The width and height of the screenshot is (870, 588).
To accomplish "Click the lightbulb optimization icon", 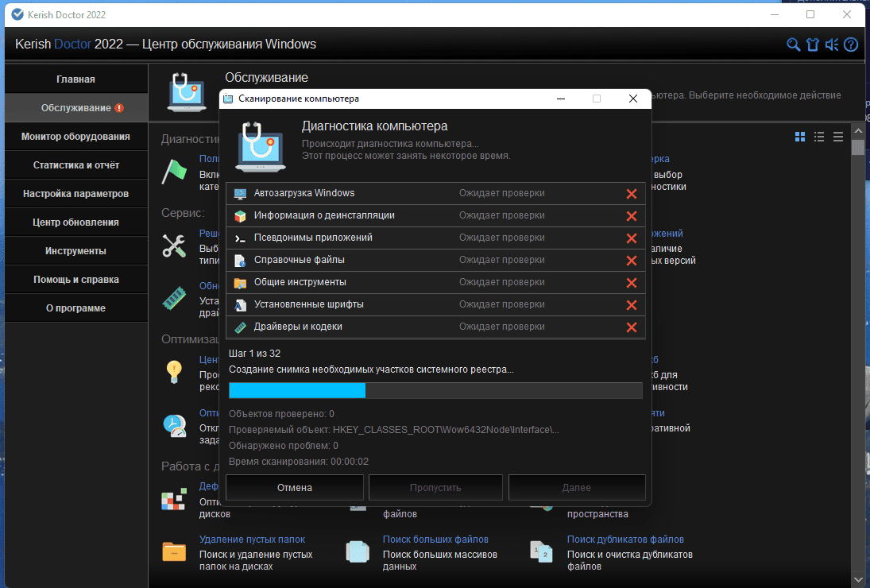I will tap(174, 372).
